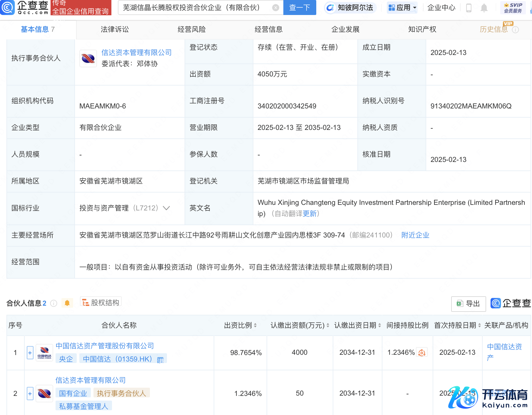Expand the 中国信达资产管理 partner row

coord(30,353)
